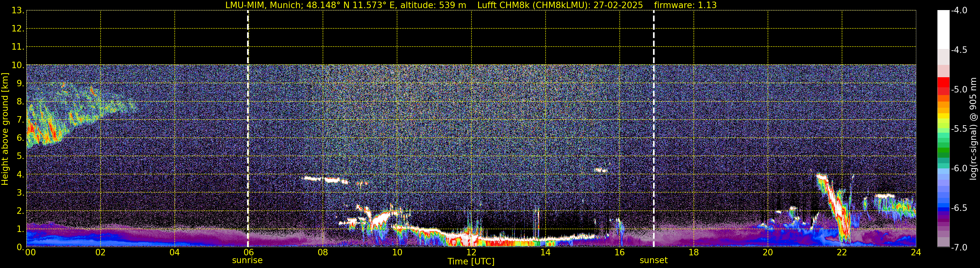This screenshot has width=980, height=268.
Task: Click the x-axis tick label 22
Action: 842,252
